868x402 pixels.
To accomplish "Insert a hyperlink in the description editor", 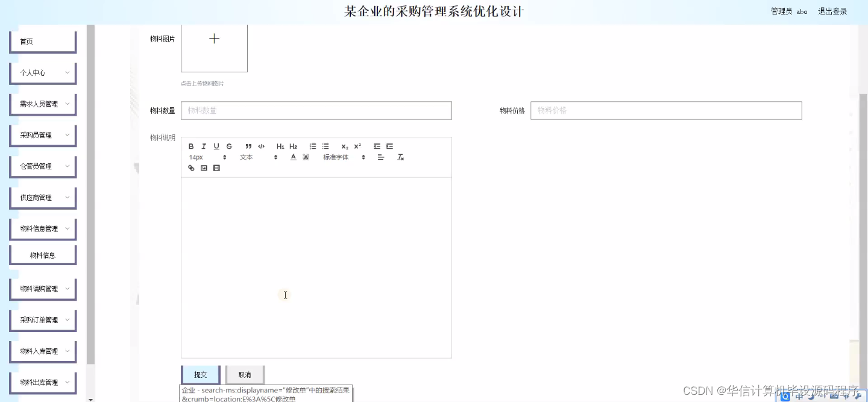I will 191,168.
